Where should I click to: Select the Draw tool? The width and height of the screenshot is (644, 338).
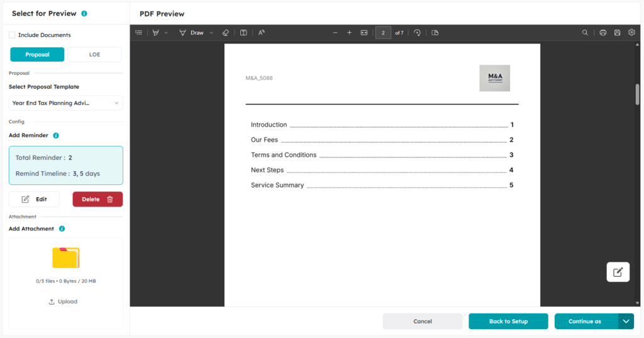click(x=191, y=33)
